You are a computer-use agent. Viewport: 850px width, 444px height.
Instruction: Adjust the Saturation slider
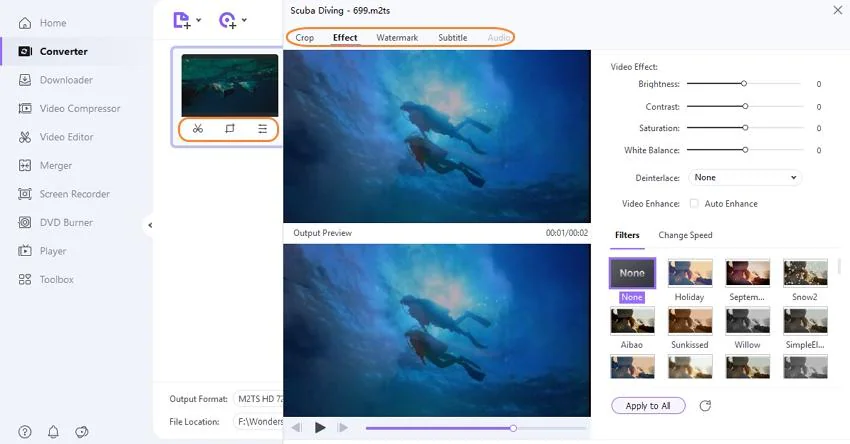[x=744, y=128]
